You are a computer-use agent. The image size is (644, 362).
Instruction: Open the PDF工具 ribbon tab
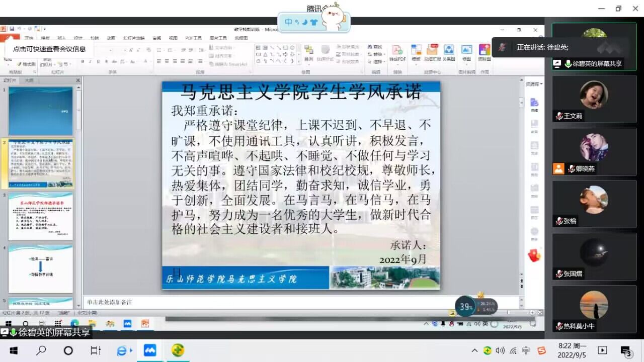click(x=193, y=38)
